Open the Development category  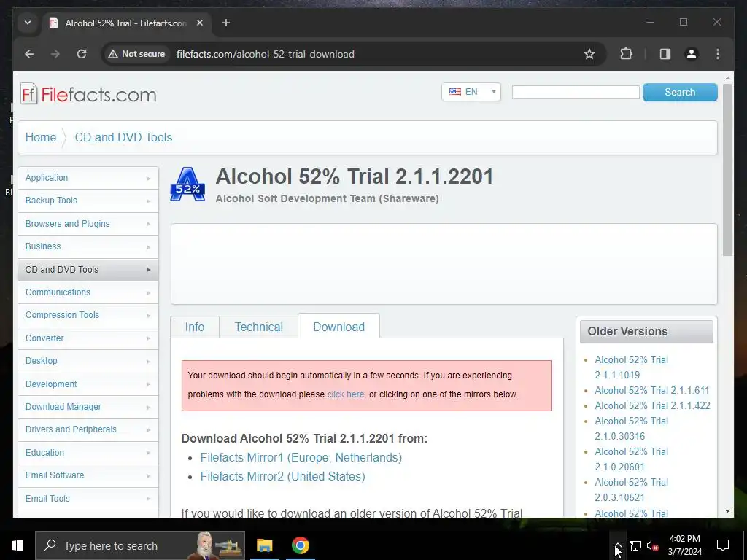coord(88,384)
